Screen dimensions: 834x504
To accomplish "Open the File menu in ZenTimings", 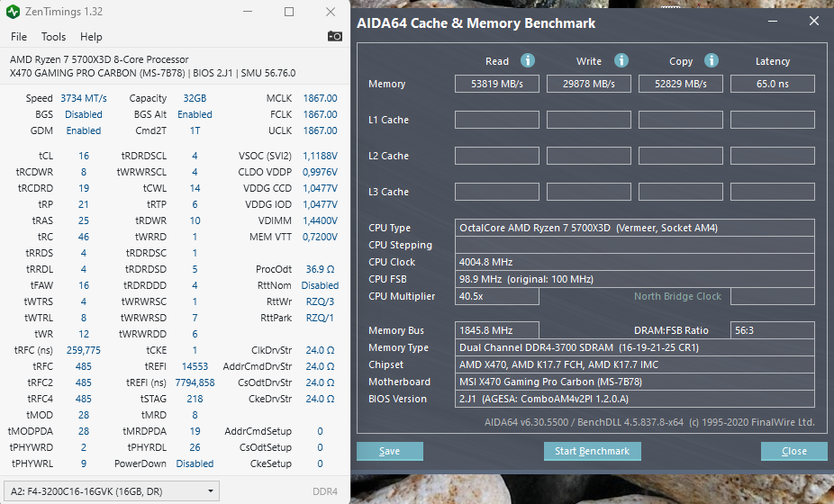I will point(19,37).
